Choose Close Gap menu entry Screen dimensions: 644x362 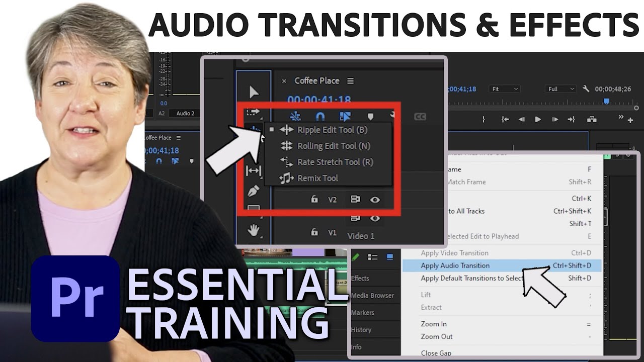point(502,352)
